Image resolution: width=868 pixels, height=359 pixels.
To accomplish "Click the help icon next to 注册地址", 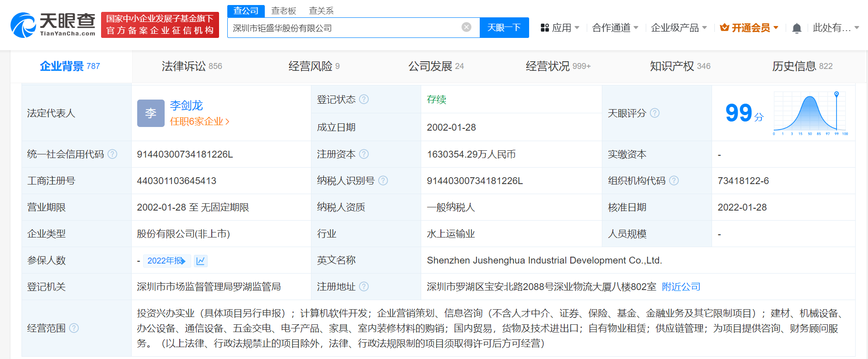I will point(364,287).
